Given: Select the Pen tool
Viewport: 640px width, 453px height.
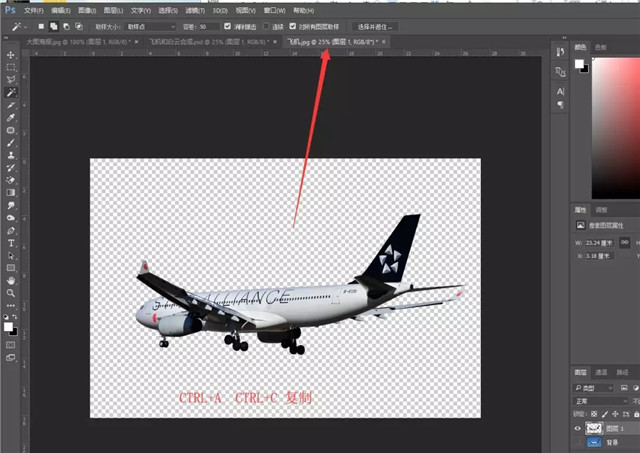Looking at the screenshot, I should click(11, 230).
